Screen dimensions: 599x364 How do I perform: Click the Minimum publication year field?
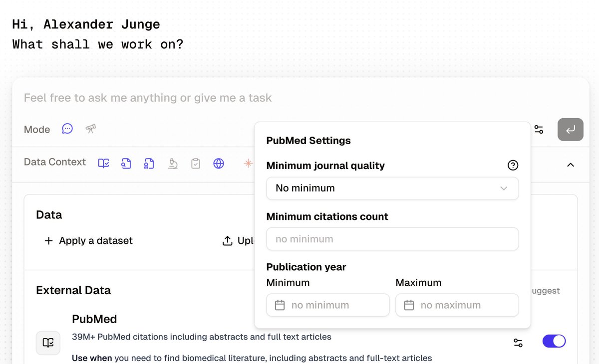328,305
